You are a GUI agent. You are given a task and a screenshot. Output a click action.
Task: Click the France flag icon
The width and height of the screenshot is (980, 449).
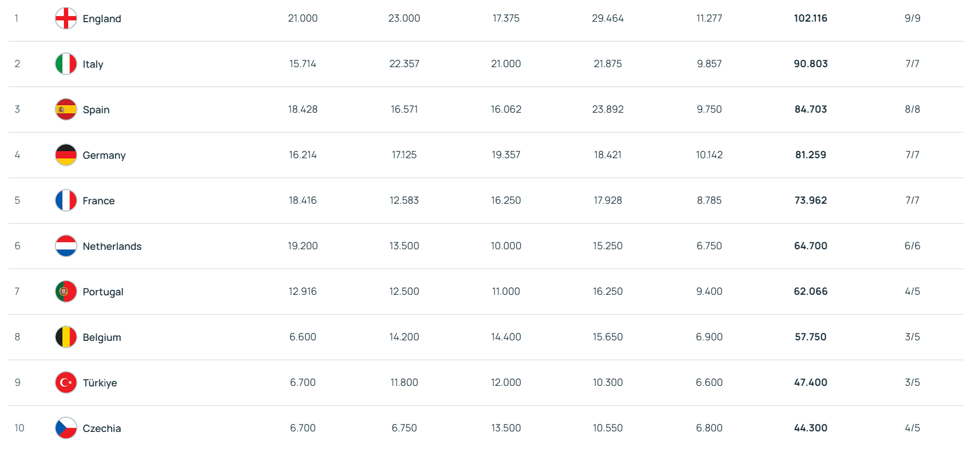(66, 200)
